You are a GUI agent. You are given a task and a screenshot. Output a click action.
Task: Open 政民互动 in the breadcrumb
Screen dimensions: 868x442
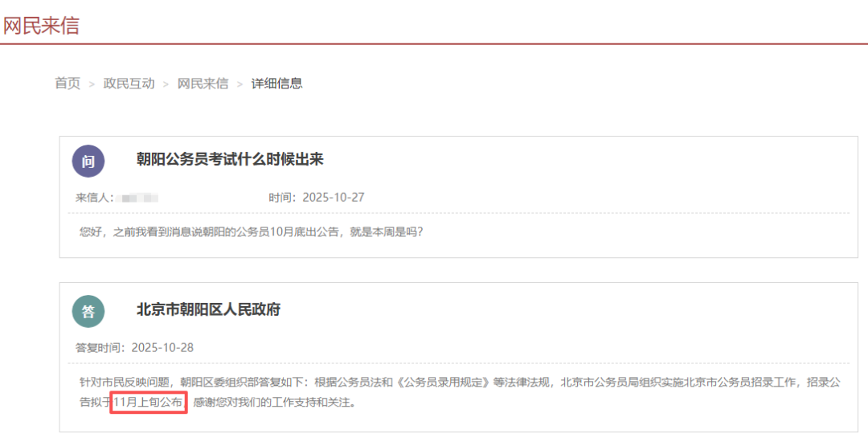(x=129, y=84)
